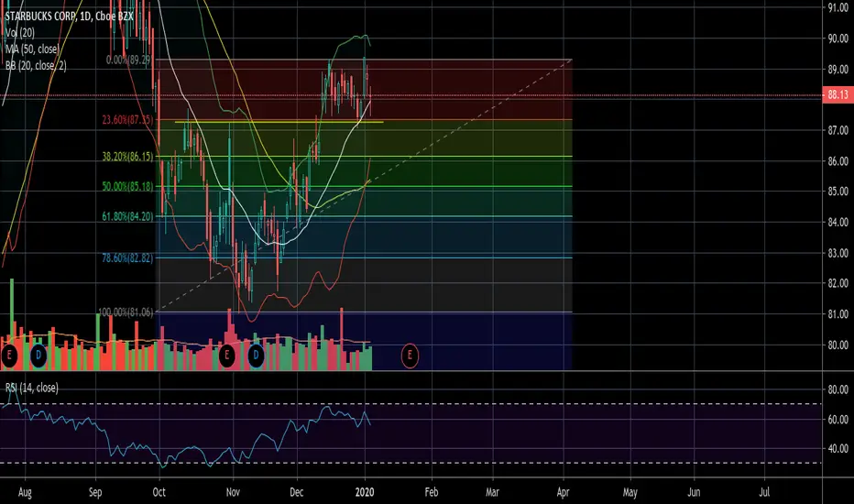This screenshot has height=504, width=854.
Task: Click the Jul label on the time axis
Action: (765, 493)
